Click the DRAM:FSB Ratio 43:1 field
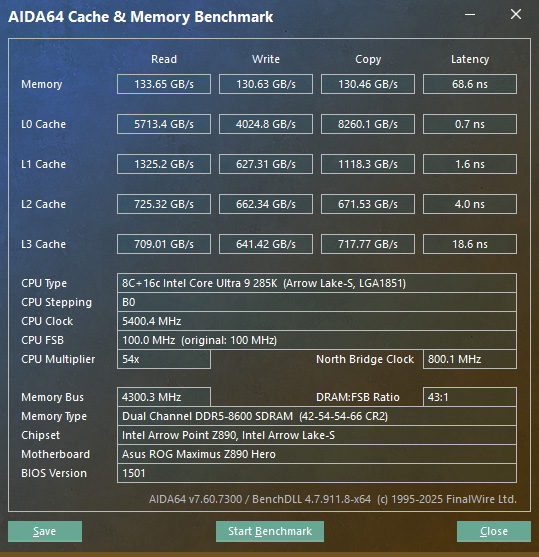Image resolution: width=539 pixels, height=557 pixels. tap(470, 397)
